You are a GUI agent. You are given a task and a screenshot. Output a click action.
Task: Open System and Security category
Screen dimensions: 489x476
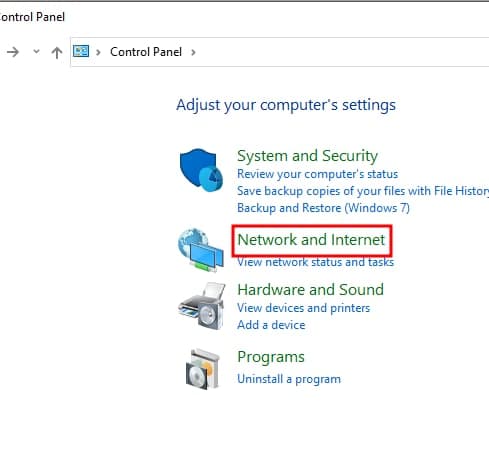pyautogui.click(x=307, y=156)
